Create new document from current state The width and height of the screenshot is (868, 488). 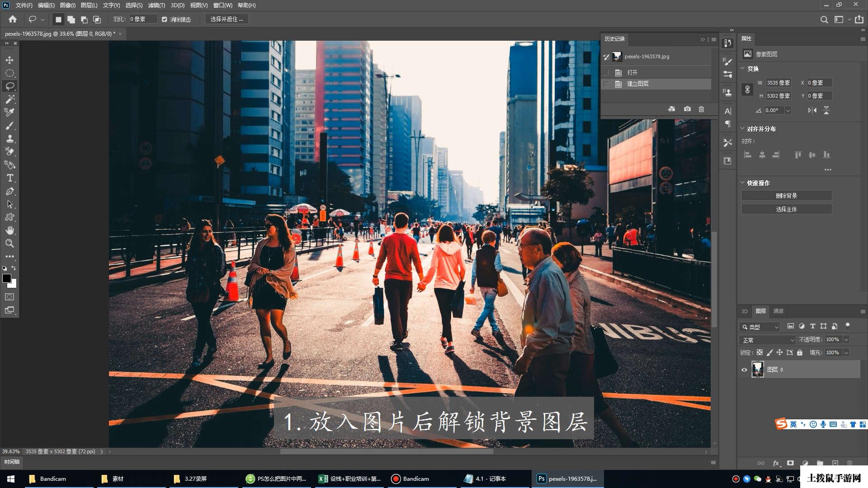click(671, 109)
